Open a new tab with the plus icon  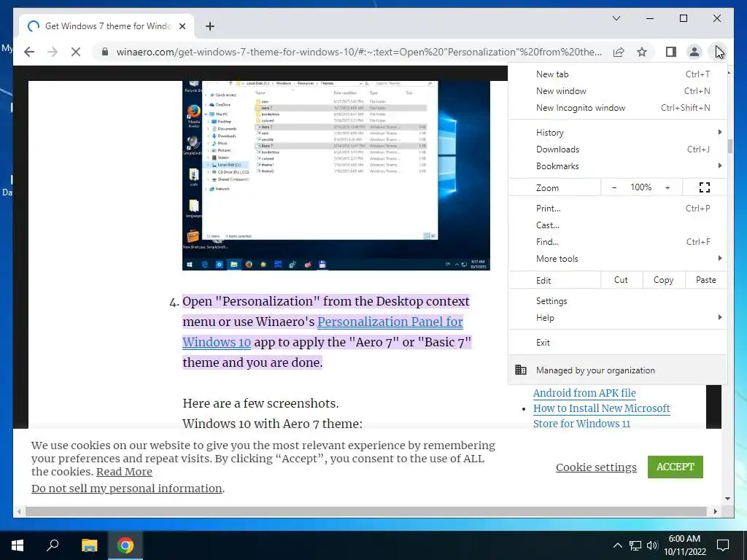tap(209, 26)
